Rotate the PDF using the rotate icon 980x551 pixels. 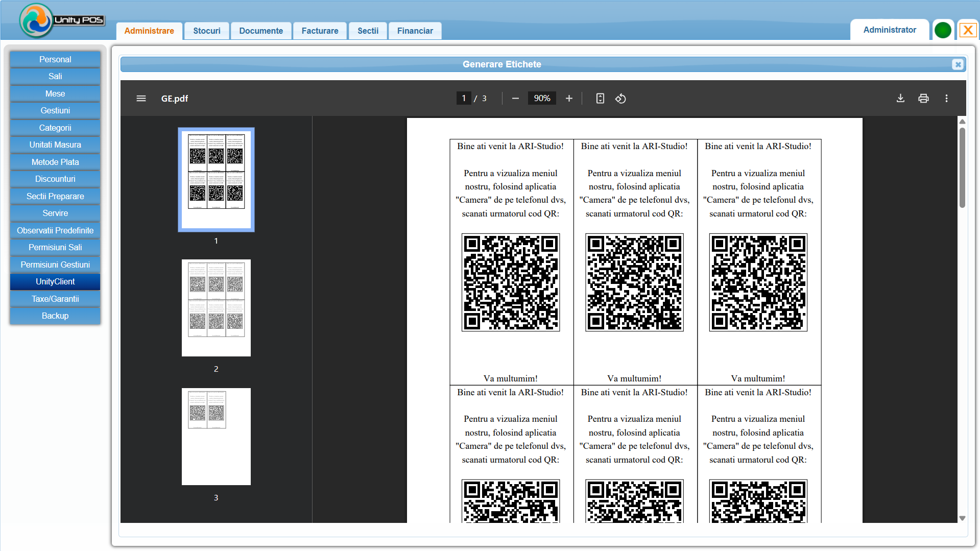tap(620, 98)
